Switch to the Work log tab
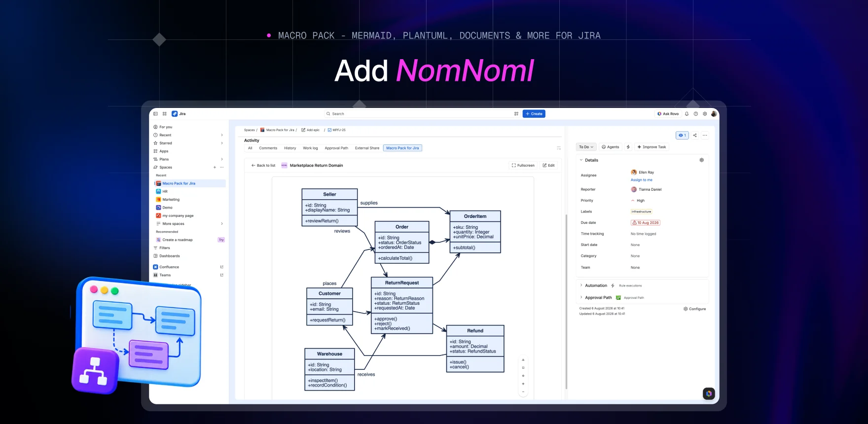 310,148
